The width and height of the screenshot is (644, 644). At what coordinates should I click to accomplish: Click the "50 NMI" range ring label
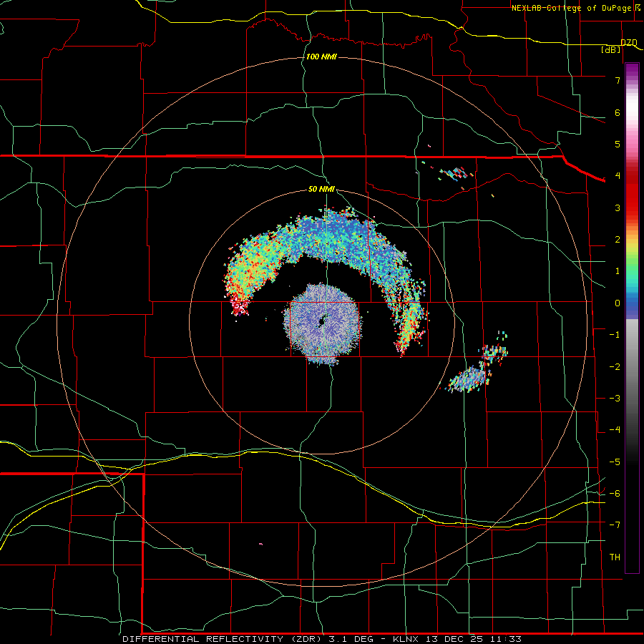click(x=321, y=189)
